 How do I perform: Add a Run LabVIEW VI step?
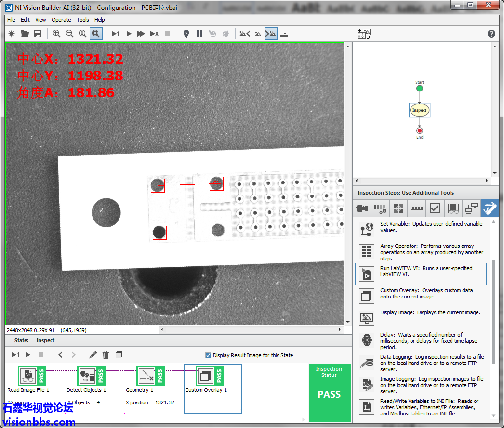(x=421, y=274)
